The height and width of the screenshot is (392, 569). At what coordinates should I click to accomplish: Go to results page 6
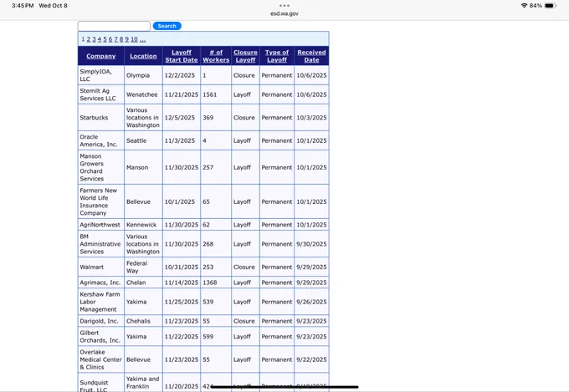pyautogui.click(x=110, y=39)
